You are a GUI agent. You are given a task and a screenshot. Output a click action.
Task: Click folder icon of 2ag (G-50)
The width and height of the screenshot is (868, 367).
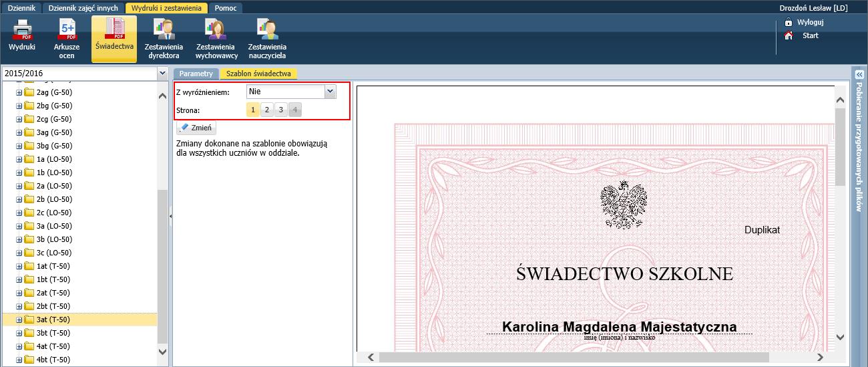click(x=29, y=92)
